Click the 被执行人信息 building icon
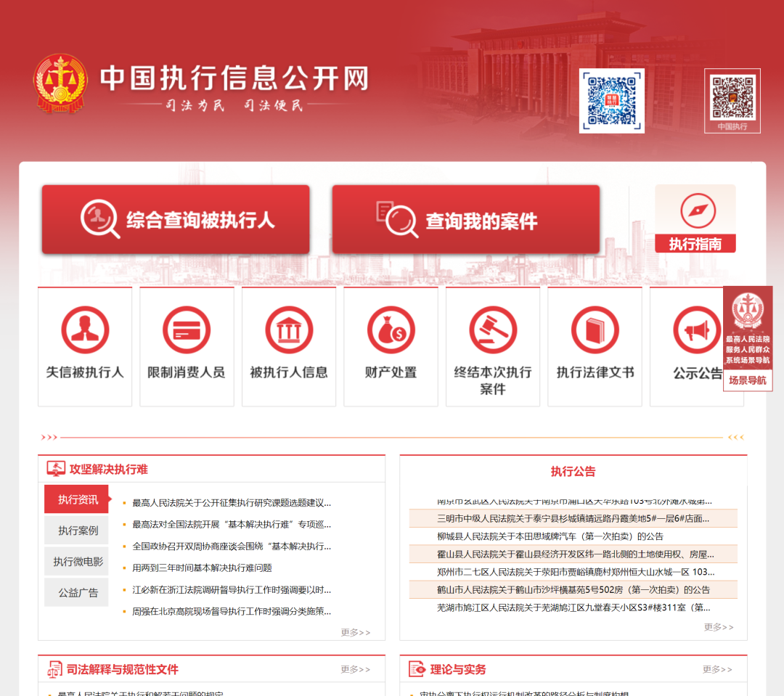The height and width of the screenshot is (696, 784). pos(289,330)
